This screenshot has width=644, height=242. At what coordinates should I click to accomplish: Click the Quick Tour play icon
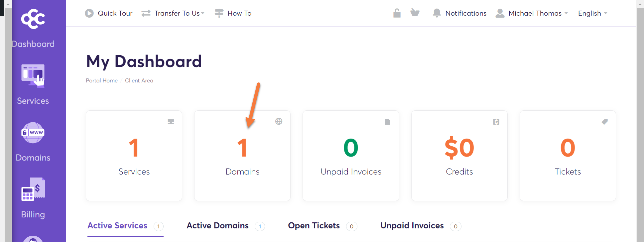pyautogui.click(x=89, y=13)
